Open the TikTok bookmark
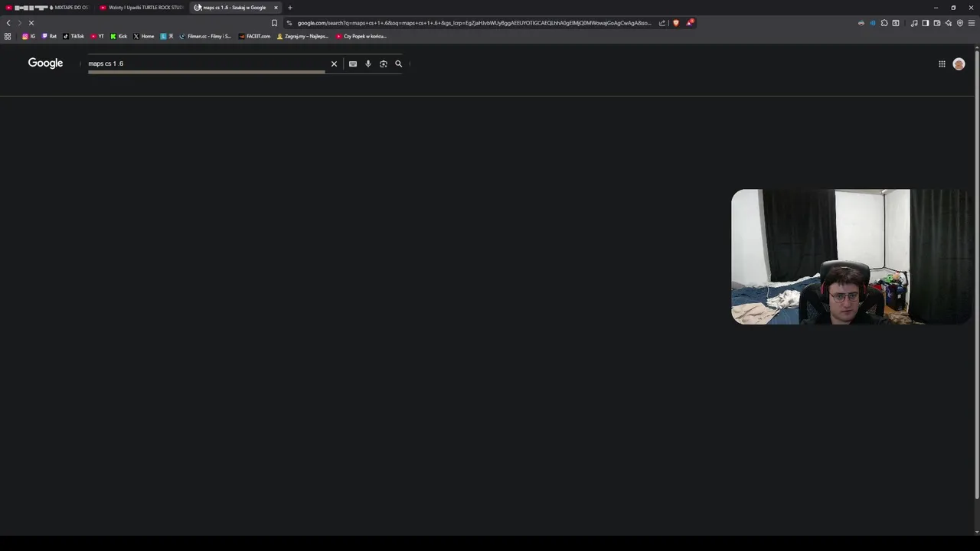The image size is (980, 551). (73, 36)
